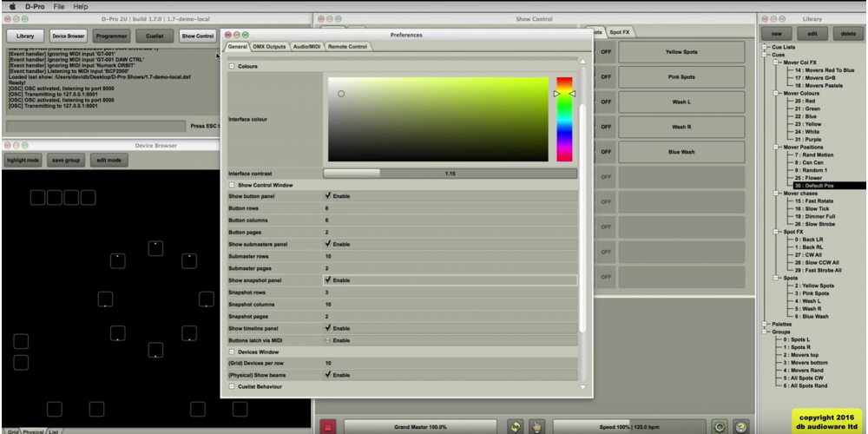Image resolution: width=868 pixels, height=434 pixels.
Task: Click the red stop button in Show Control
Action: pos(328,427)
